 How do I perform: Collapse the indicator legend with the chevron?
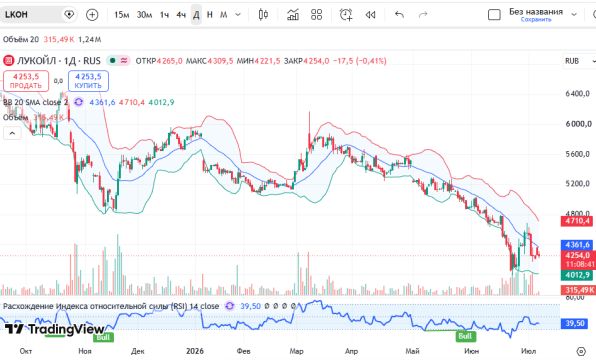pos(12,133)
